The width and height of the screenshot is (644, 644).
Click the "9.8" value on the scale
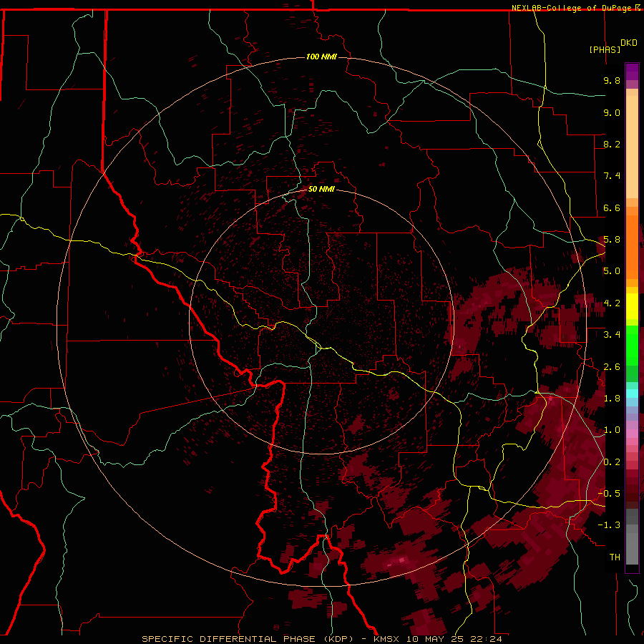(612, 80)
